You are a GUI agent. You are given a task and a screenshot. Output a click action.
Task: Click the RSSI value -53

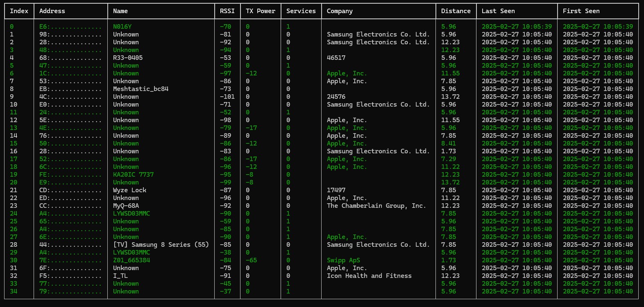click(225, 58)
